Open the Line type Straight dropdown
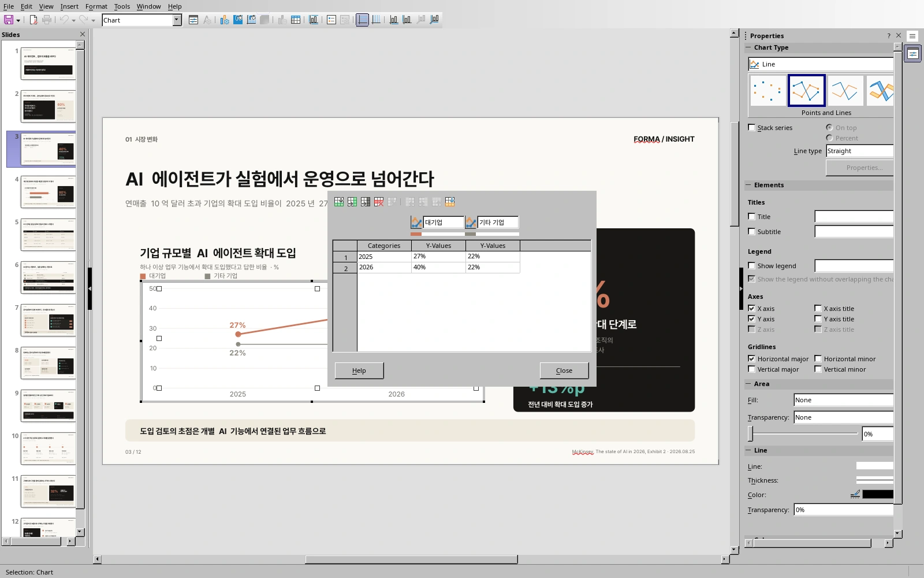Image resolution: width=924 pixels, height=578 pixels. [859, 151]
